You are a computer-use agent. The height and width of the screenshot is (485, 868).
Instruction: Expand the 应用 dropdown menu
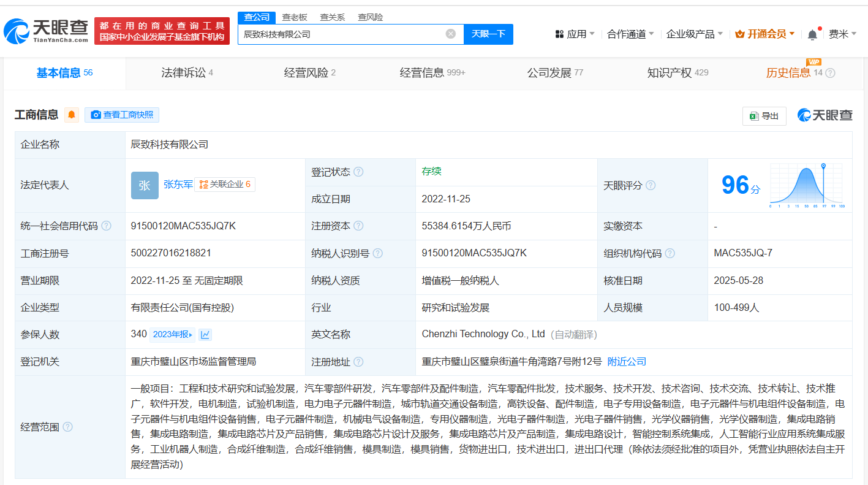pyautogui.click(x=575, y=34)
